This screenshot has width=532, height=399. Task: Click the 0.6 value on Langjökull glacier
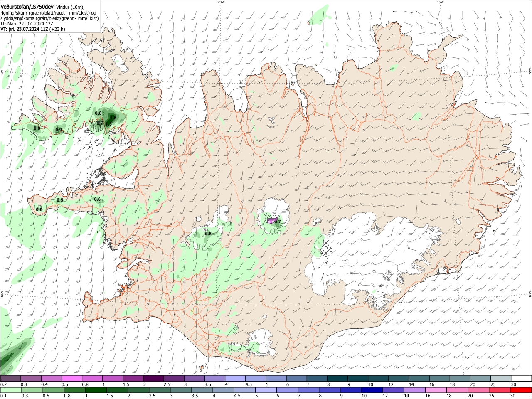coord(208,234)
